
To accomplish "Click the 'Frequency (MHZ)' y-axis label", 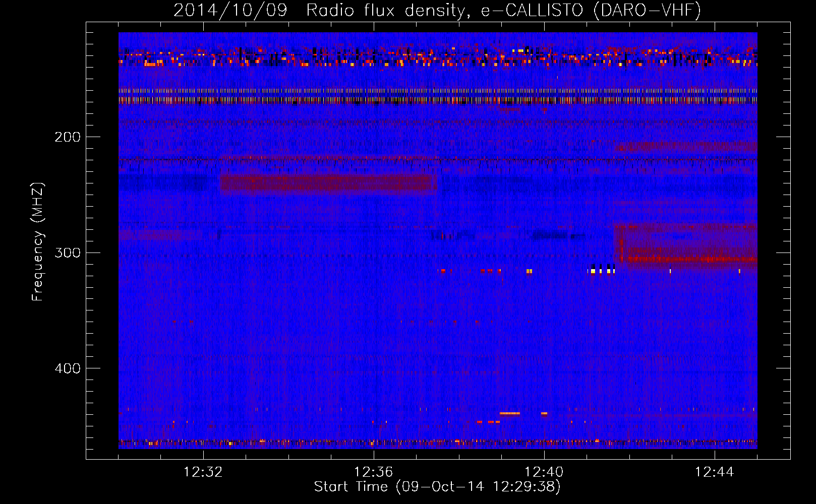I will 38,242.
